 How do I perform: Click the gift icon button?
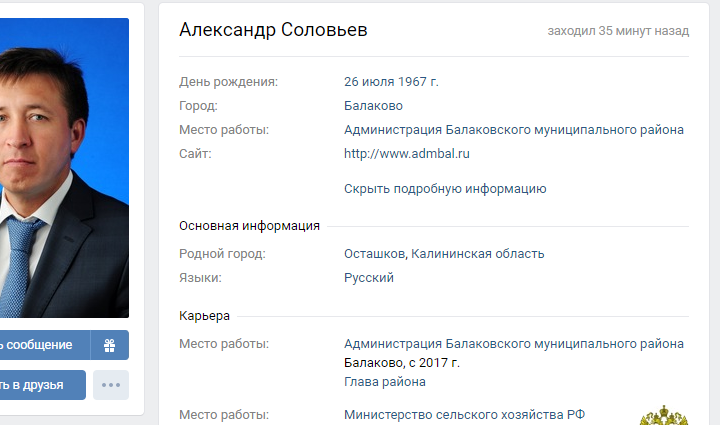pos(110,345)
